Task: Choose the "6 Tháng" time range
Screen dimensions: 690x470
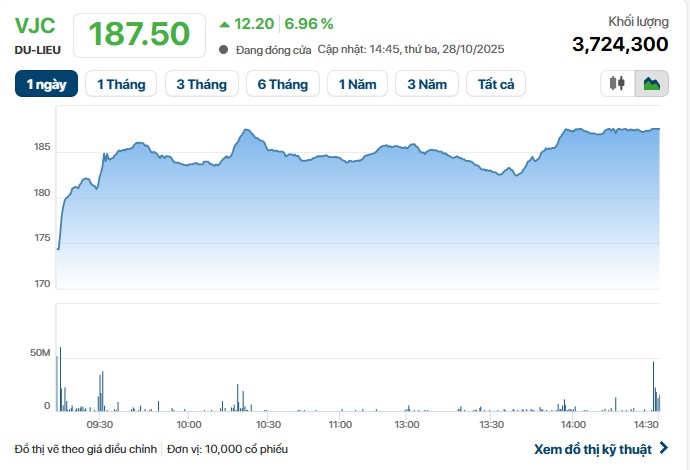Action: pos(283,84)
